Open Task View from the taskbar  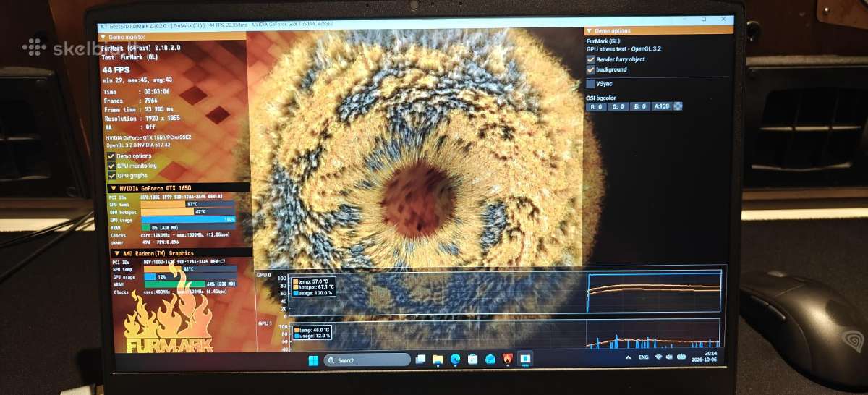pyautogui.click(x=420, y=360)
